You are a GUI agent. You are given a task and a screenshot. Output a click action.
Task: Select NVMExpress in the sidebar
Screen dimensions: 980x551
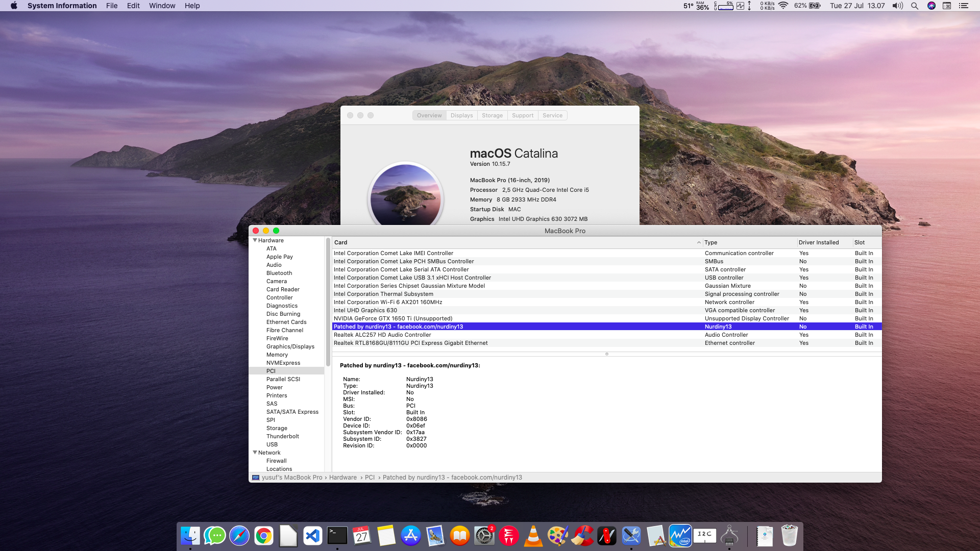283,363
